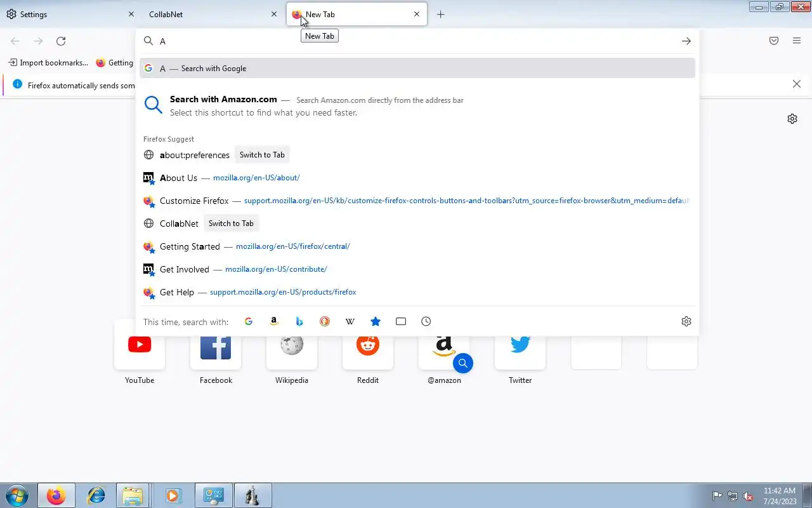This screenshot has width=812, height=508.
Task: Search this time with Google icon
Action: [x=249, y=321]
